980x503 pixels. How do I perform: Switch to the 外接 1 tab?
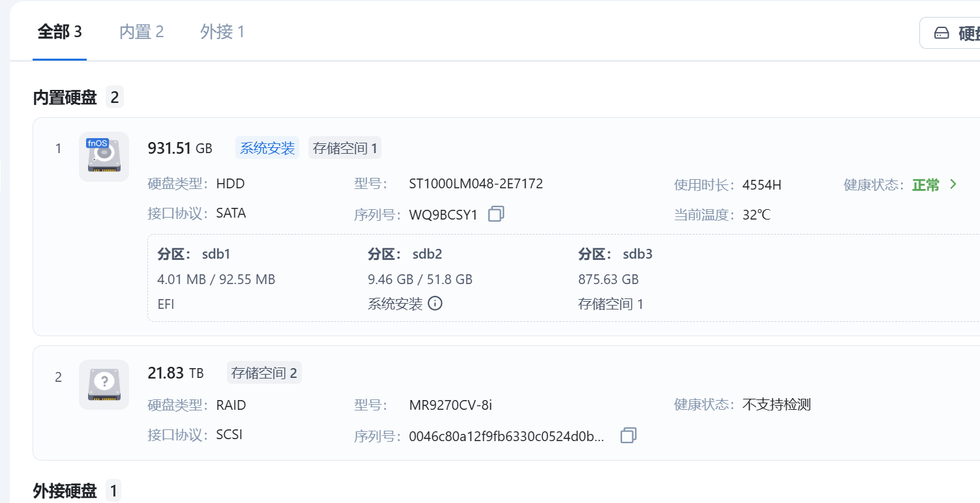coord(222,31)
